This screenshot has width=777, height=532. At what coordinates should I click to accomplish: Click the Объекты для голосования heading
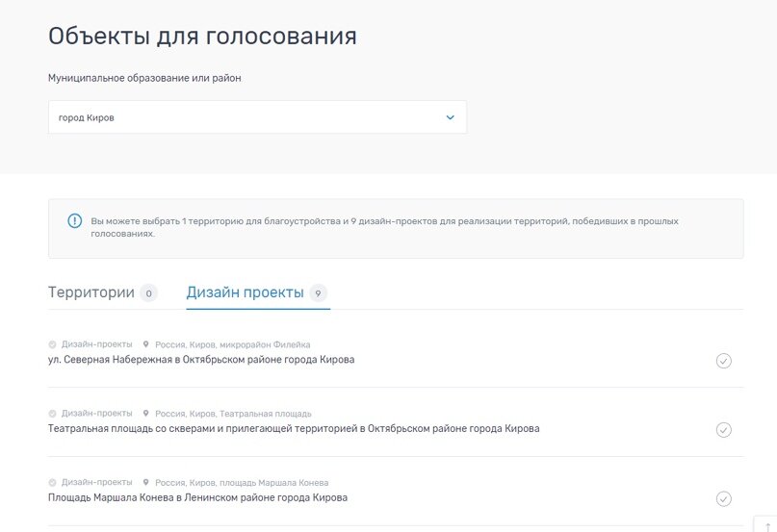202,37
